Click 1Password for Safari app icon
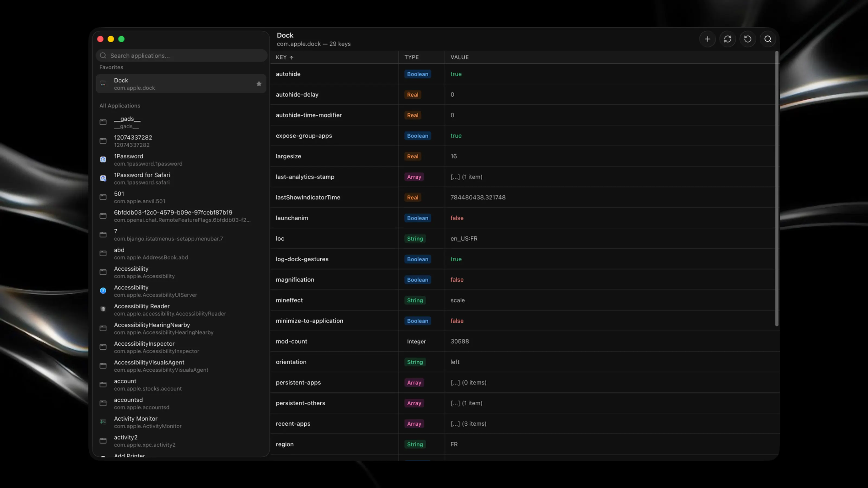The width and height of the screenshot is (868, 488). pos(103,178)
